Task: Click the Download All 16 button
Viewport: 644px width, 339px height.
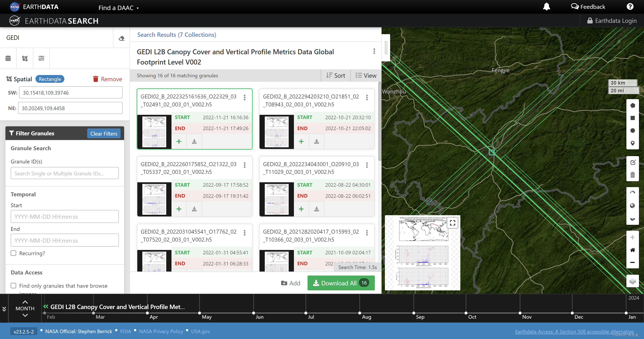Action: (340, 283)
